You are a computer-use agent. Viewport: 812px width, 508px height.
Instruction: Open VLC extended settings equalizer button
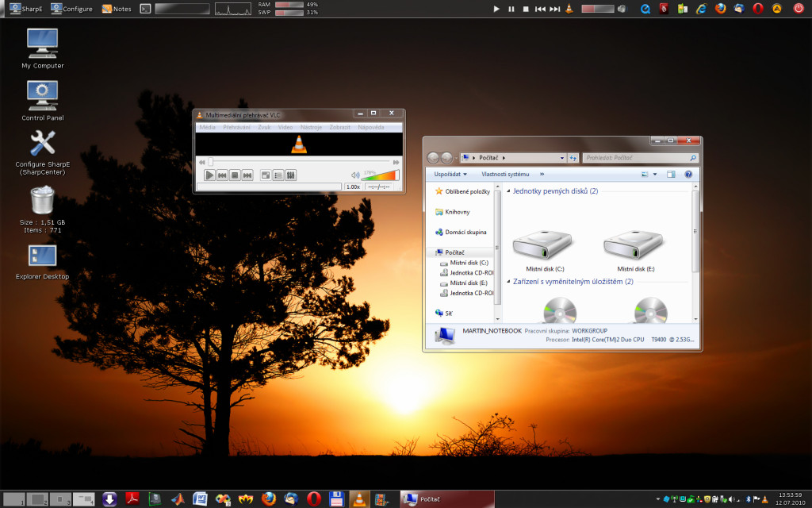click(x=291, y=175)
